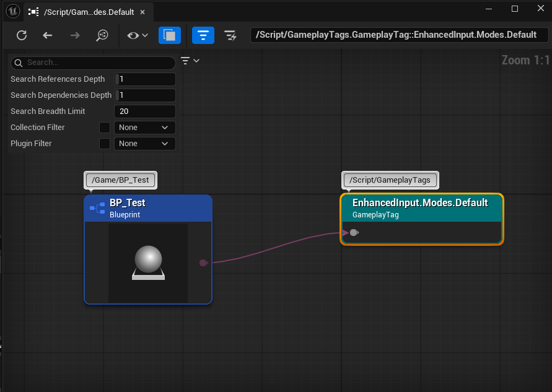Click the auto-filter lightning toolbar icon
This screenshot has height=392, width=552.
pos(230,35)
